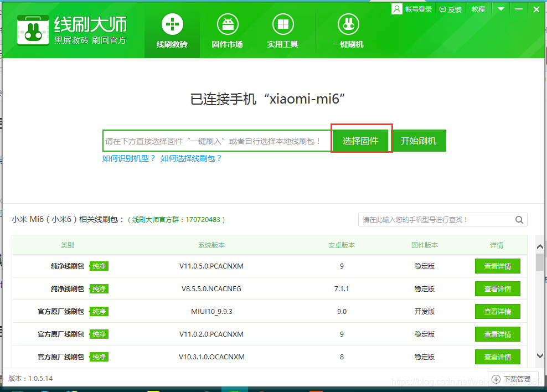Click the 线刷大师 rabbit logo
Image resolution: width=547 pixels, height=392 pixels.
pos(33,30)
